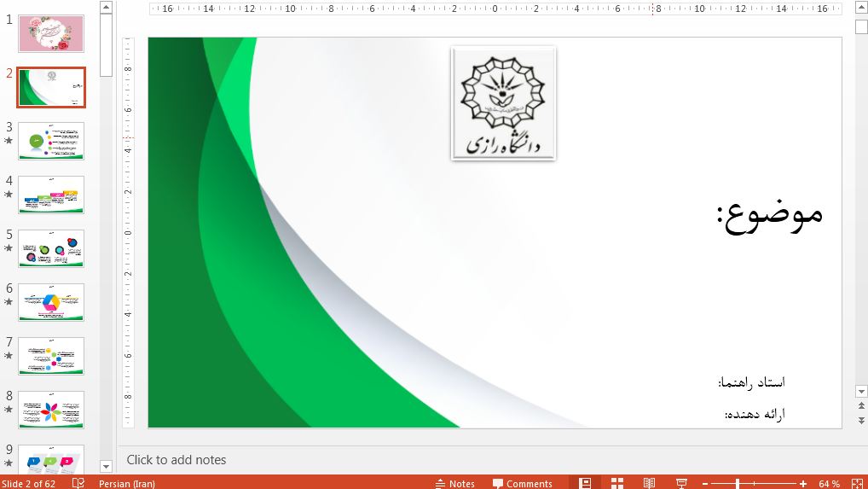The image size is (868, 489).
Task: Click the zoom in plus icon
Action: click(x=805, y=484)
